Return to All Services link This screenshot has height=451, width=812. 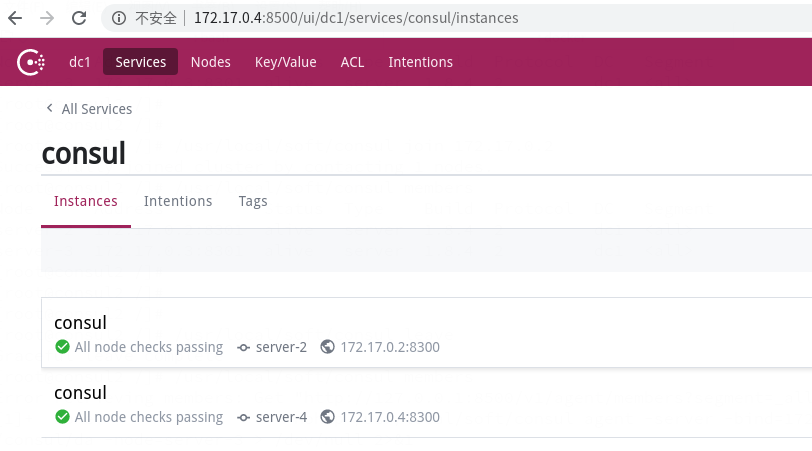click(x=96, y=109)
